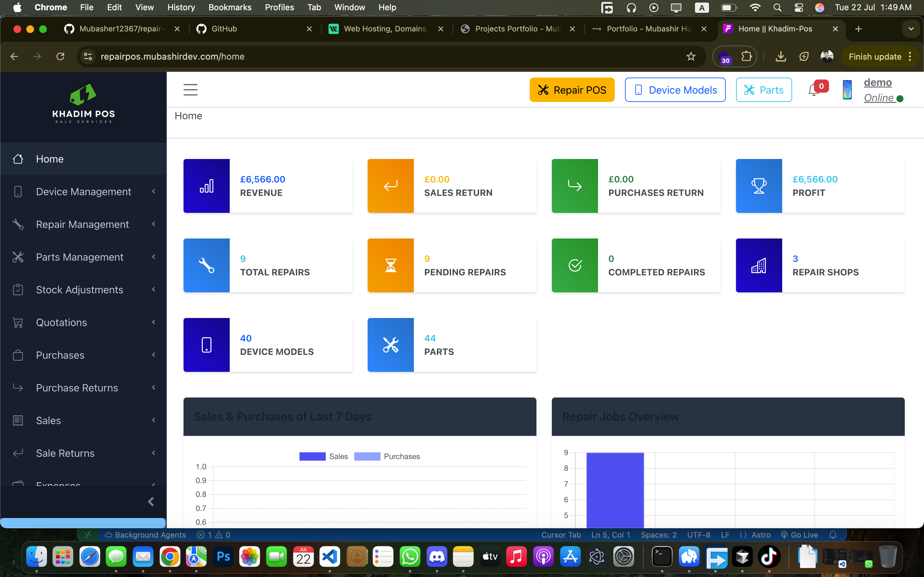Click the Completed Repairs checkmark icon
The height and width of the screenshot is (577, 924).
(x=575, y=265)
